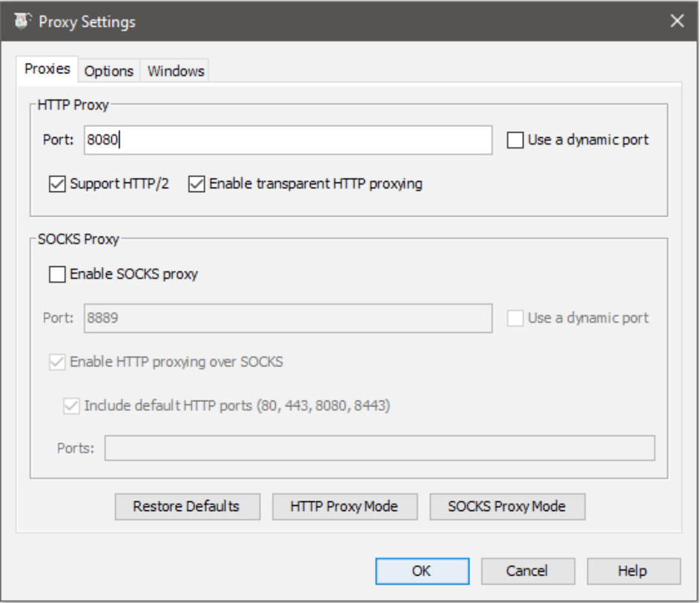Image resolution: width=700 pixels, height=603 pixels.
Task: Click the SOCKS Proxy port field
Action: [288, 318]
